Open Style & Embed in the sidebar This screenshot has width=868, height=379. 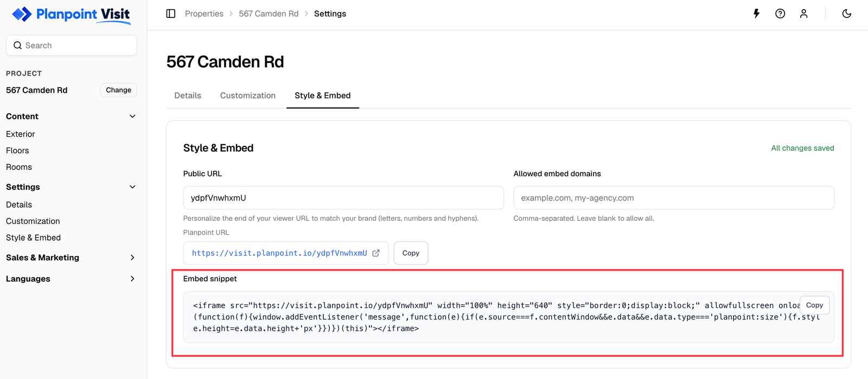point(34,237)
